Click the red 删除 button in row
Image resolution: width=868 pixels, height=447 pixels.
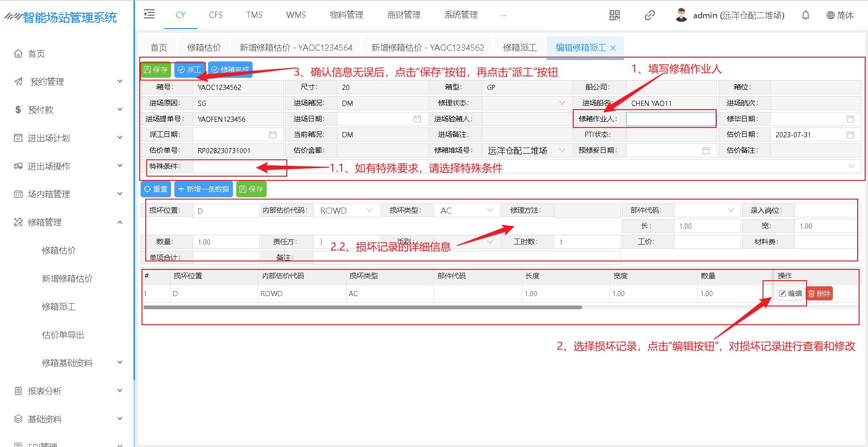pyautogui.click(x=820, y=294)
